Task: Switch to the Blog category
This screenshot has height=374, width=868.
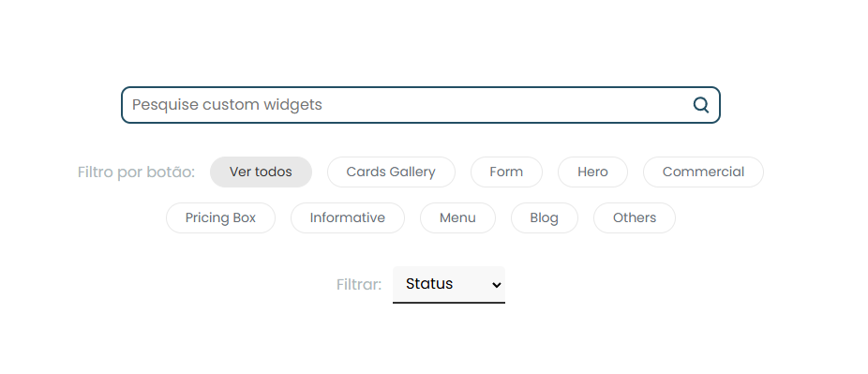Action: click(x=545, y=218)
